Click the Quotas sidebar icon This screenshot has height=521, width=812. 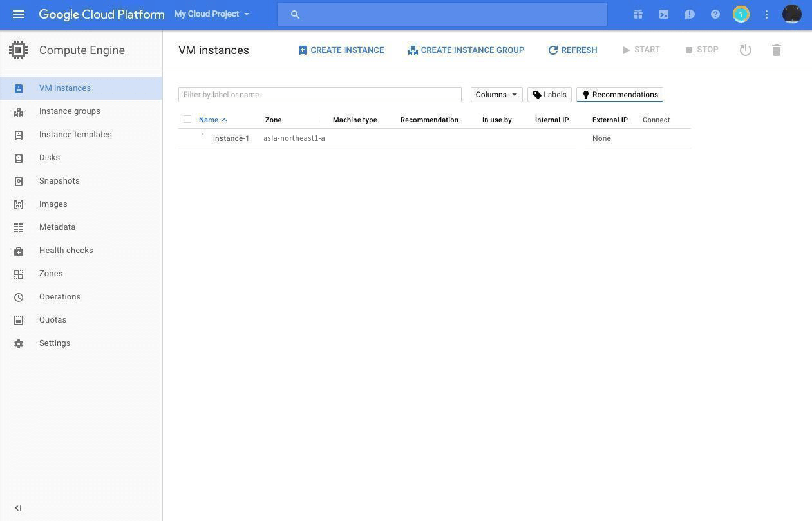[x=19, y=321]
